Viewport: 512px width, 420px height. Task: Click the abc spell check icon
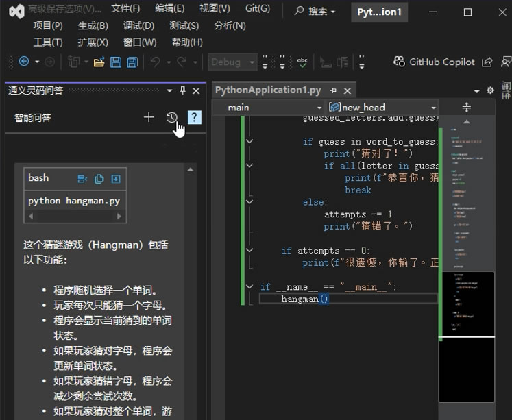(x=302, y=62)
